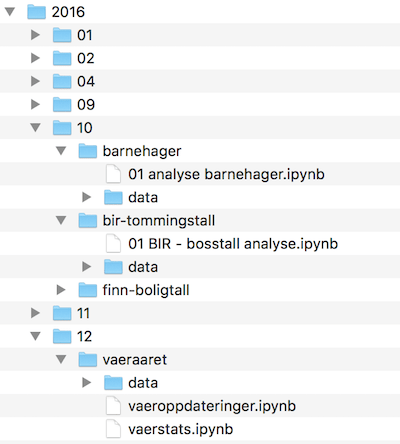The width and height of the screenshot is (400, 444).
Task: Click the 12 folder icon
Action: point(62,336)
